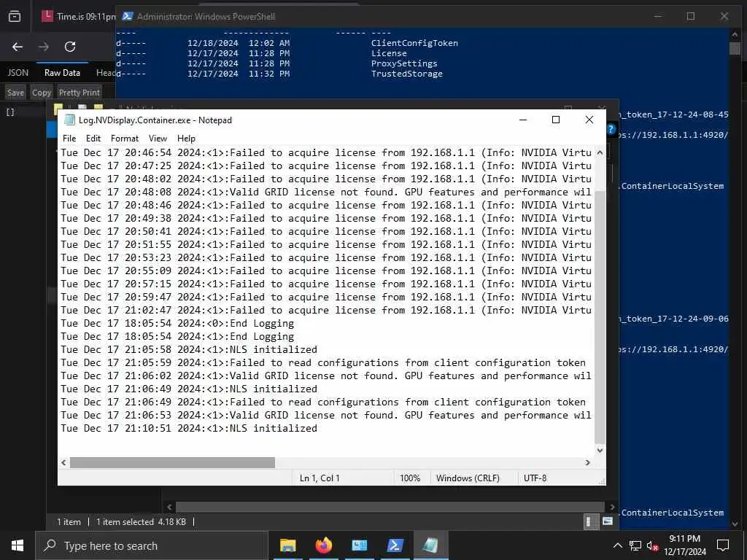
Task: Open the Notepad Help menu
Action: tap(186, 138)
